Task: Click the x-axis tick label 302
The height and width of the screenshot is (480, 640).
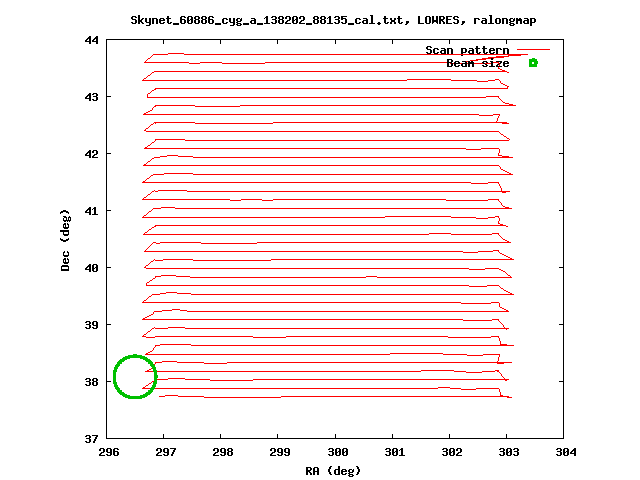Action: tap(452, 452)
